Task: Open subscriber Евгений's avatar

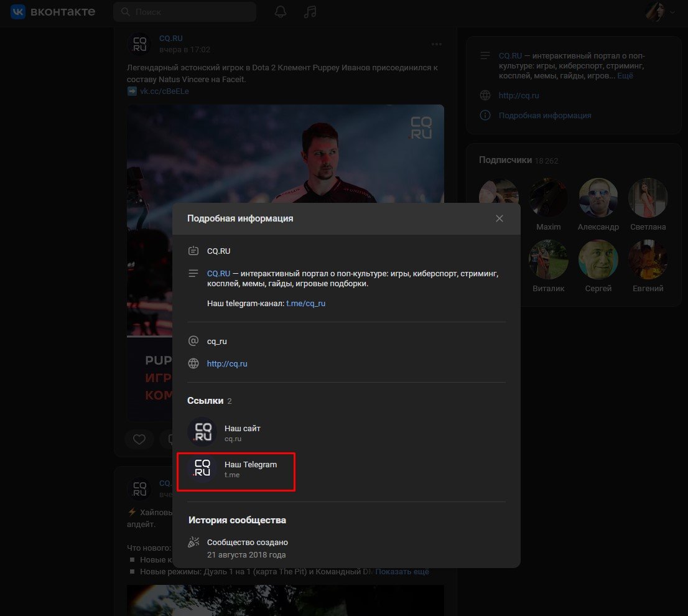Action: coord(648,259)
